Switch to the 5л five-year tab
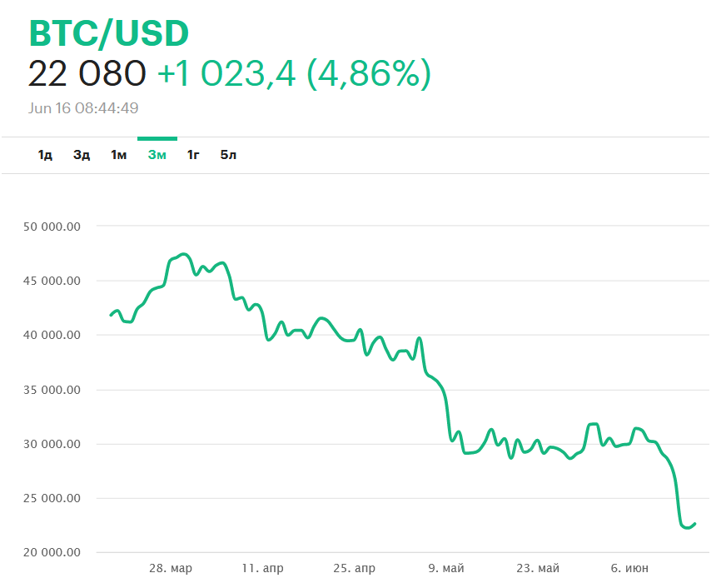726x588 pixels. 228,155
